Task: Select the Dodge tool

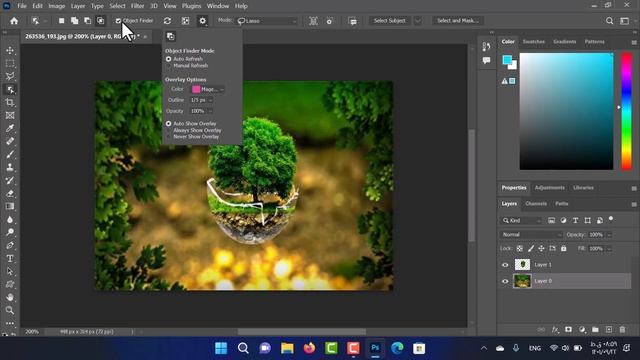Action: pyautogui.click(x=10, y=232)
